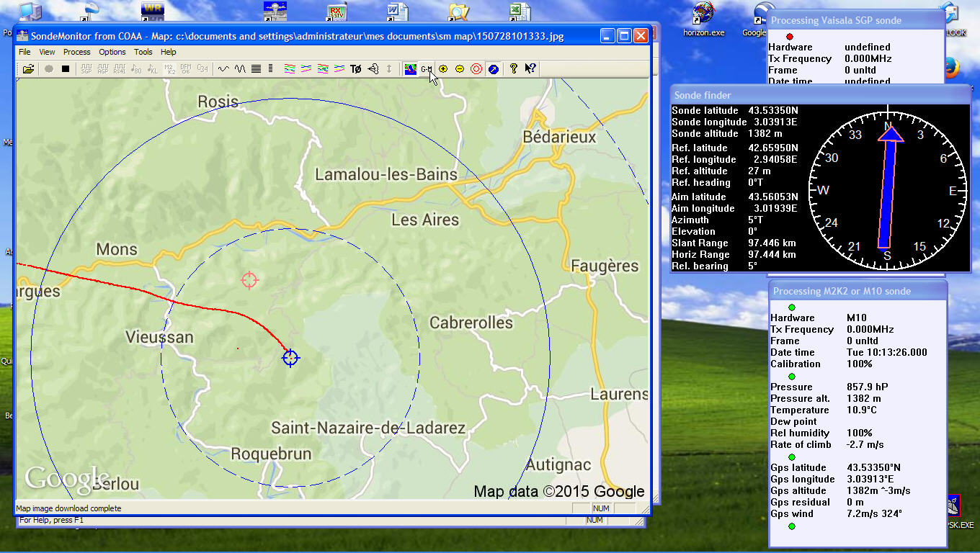Open file with the folder toolbar icon
Image resolution: width=980 pixels, height=553 pixels.
(28, 69)
